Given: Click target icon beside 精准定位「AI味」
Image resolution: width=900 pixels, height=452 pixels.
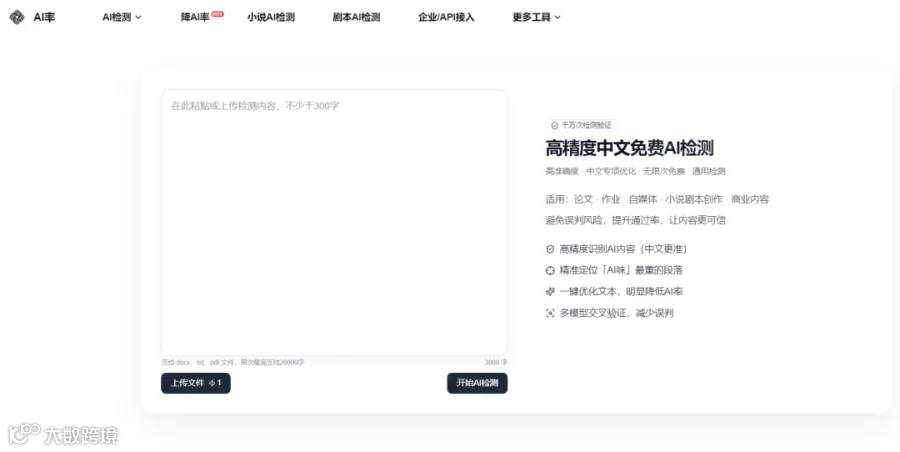Looking at the screenshot, I should 550,271.
